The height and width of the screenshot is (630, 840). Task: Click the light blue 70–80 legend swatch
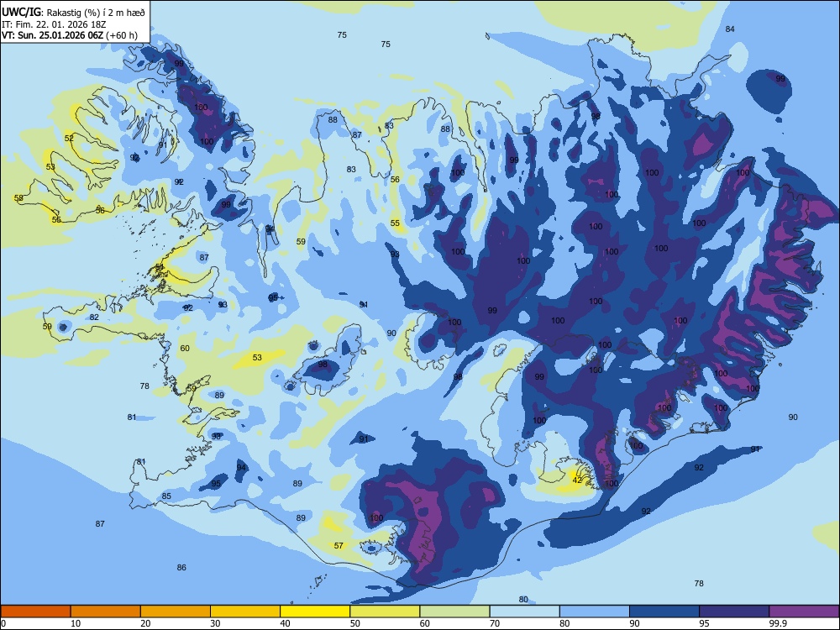coord(524,612)
